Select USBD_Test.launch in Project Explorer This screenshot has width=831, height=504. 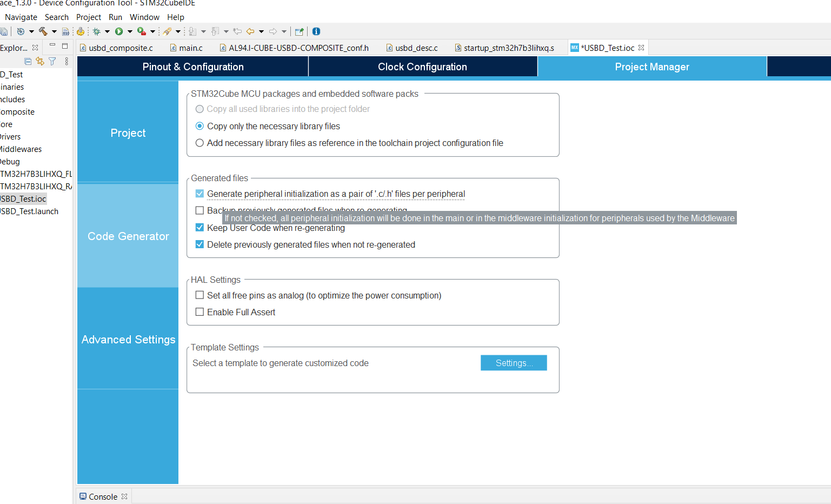click(x=29, y=211)
